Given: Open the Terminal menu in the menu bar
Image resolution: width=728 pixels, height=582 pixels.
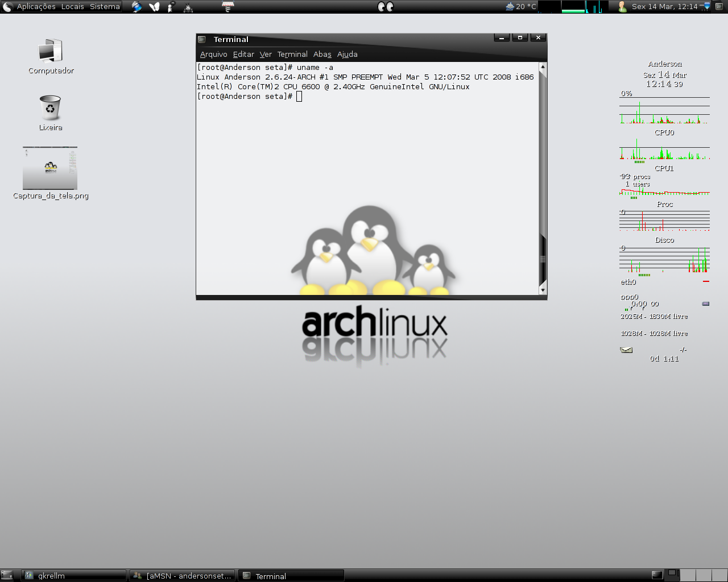Looking at the screenshot, I should coord(292,55).
